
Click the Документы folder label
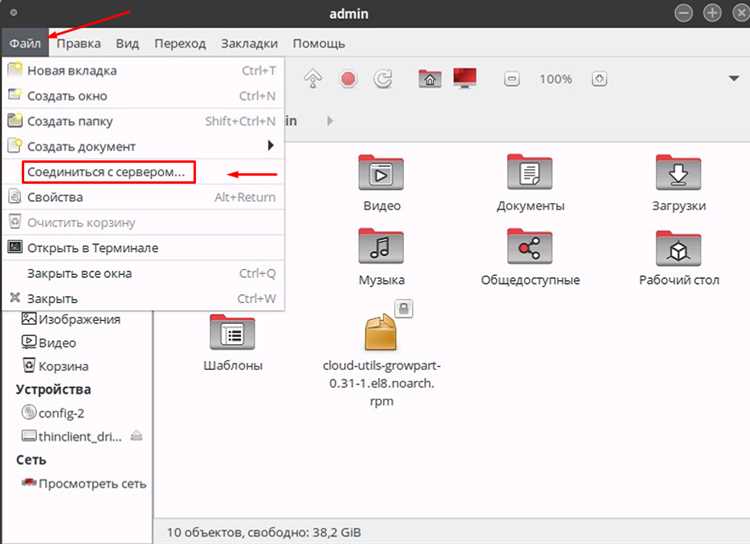point(530,206)
